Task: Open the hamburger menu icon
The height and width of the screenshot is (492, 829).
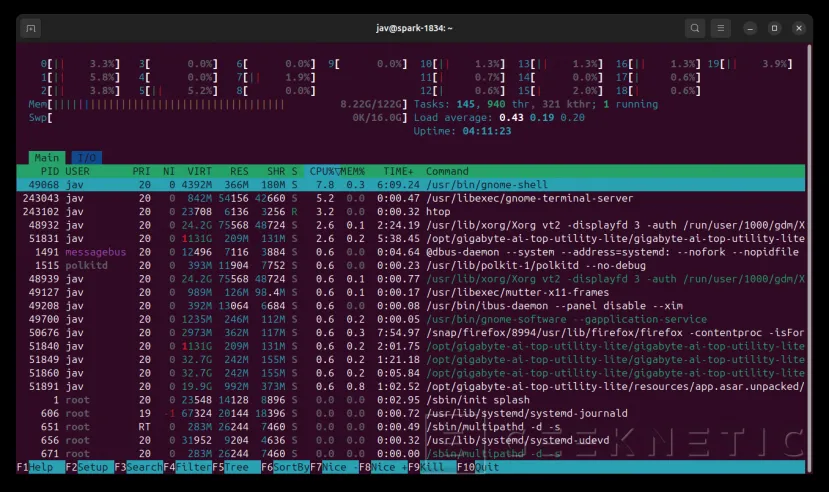Action: tap(721, 28)
